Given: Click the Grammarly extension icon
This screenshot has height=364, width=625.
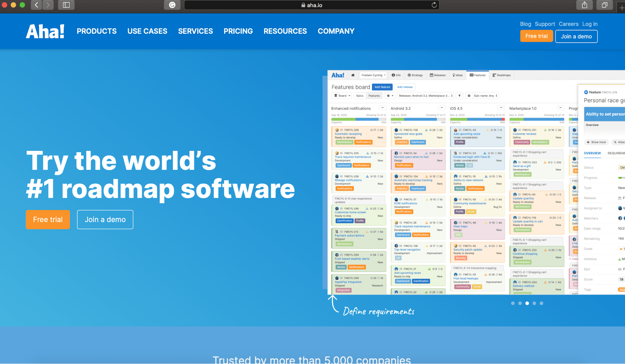Looking at the screenshot, I should (x=172, y=5).
